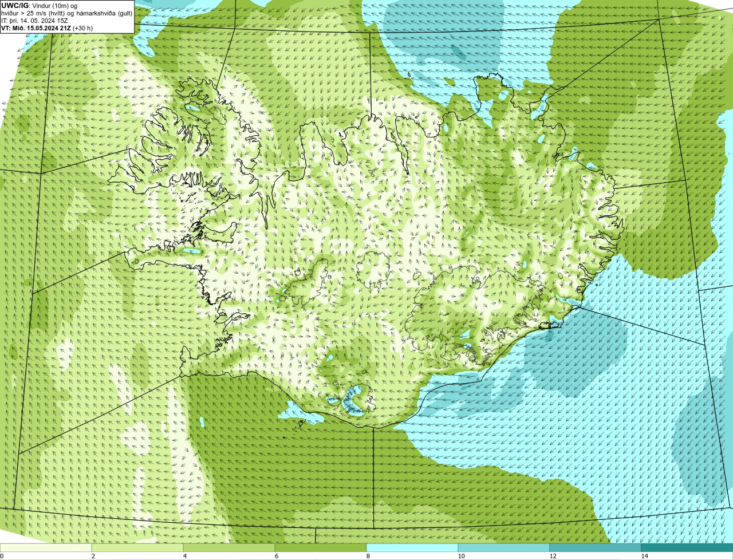Click the line mentioning 'hámarkshviða (gult)'
This screenshot has height=560, width=733.
[67, 13]
